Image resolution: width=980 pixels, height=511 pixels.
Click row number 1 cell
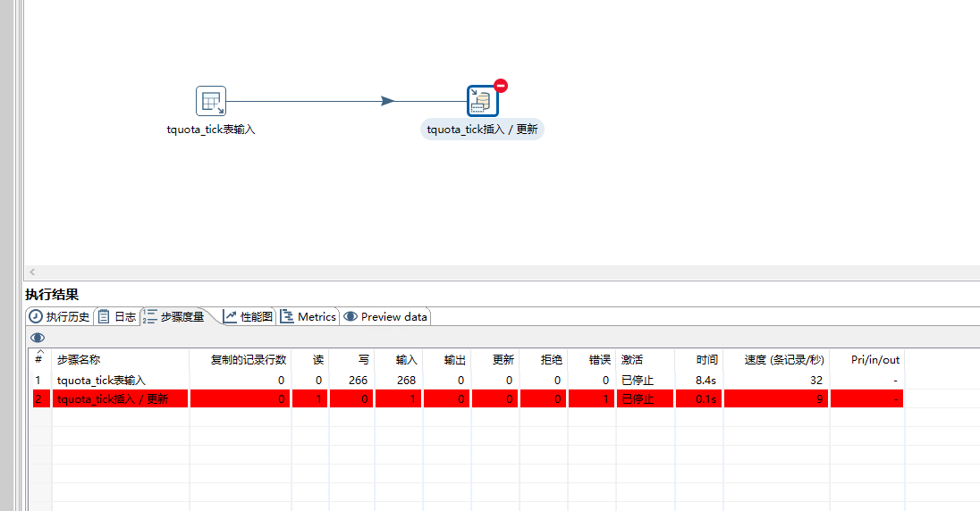coord(38,380)
